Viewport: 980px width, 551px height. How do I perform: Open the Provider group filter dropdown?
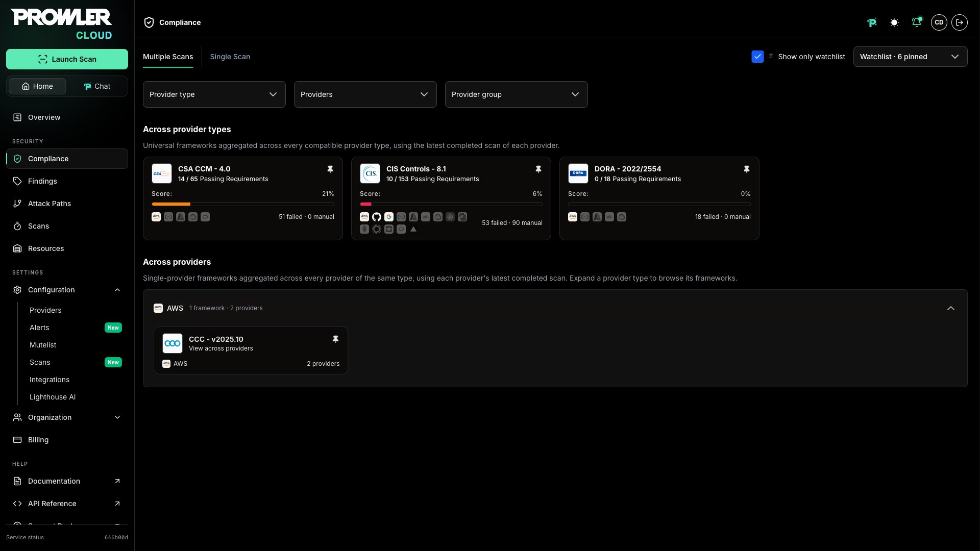tap(517, 94)
